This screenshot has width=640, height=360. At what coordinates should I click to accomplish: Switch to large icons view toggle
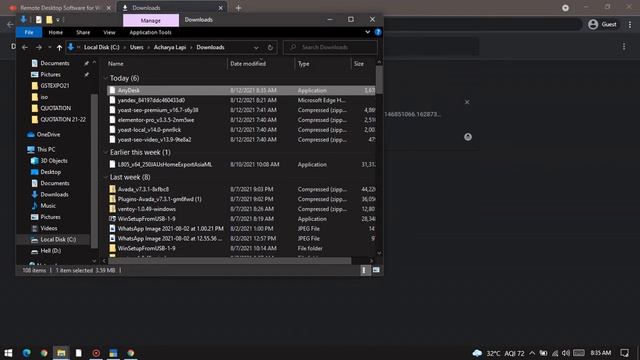376,270
